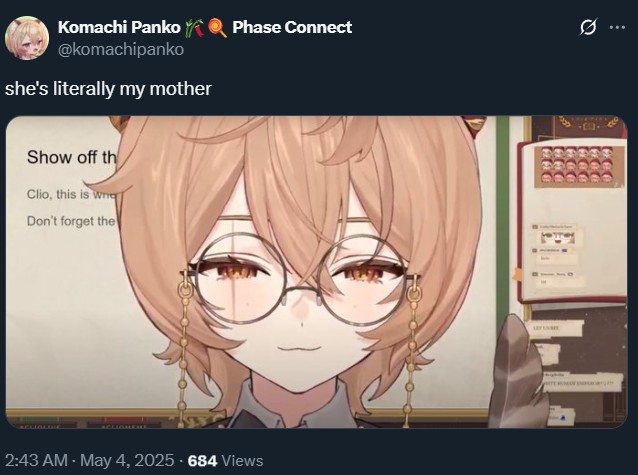Open the three-dot more options menu
The width and height of the screenshot is (638, 475).
tap(617, 27)
